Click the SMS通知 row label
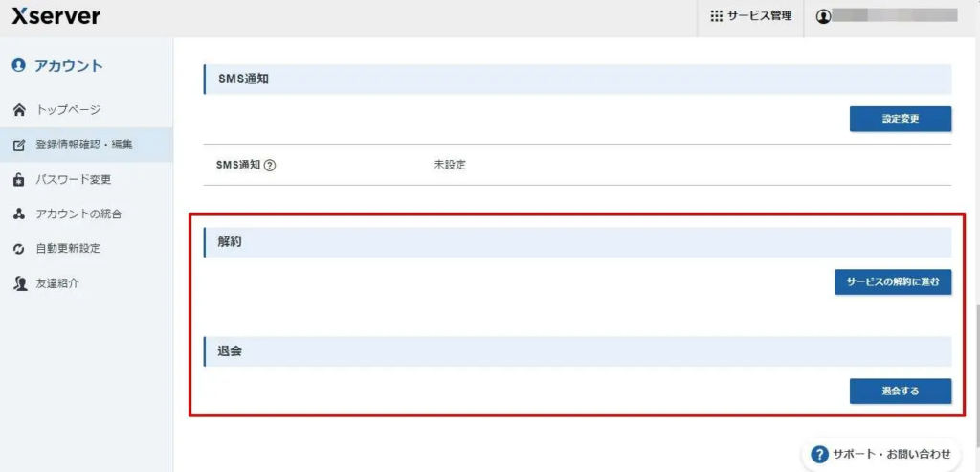The height and width of the screenshot is (472, 980). pyautogui.click(x=237, y=166)
